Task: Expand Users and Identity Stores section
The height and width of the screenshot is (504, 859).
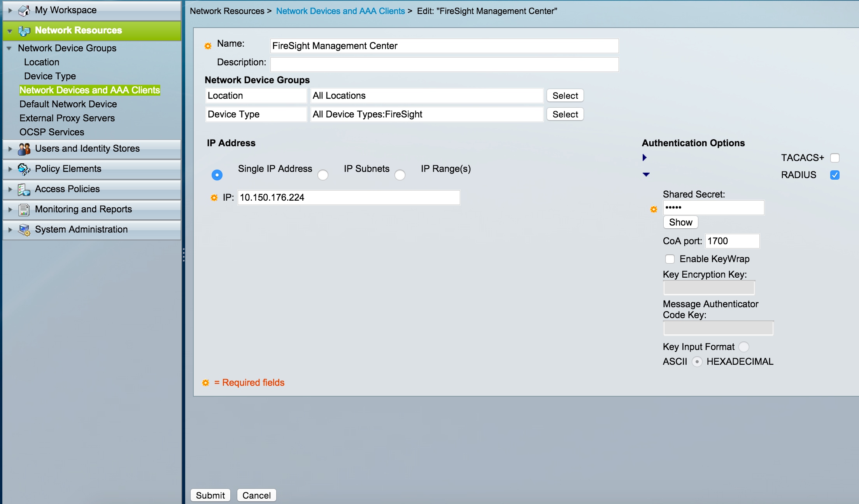Action: click(10, 149)
